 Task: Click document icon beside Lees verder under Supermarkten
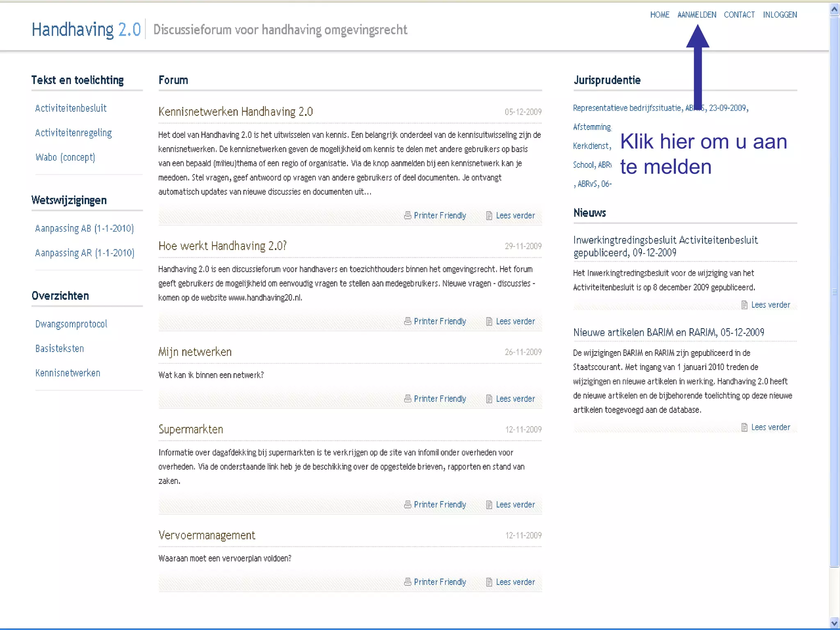pyautogui.click(x=489, y=504)
